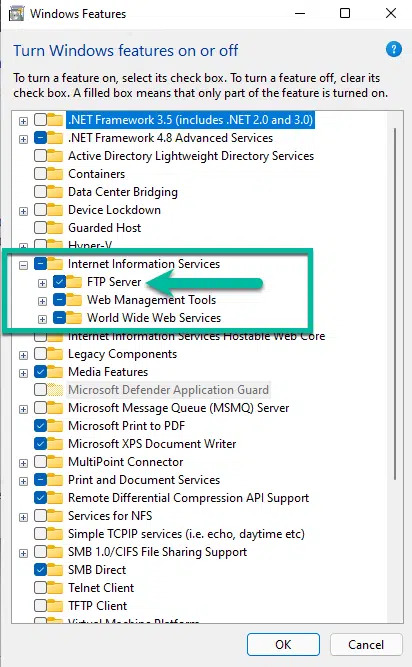Uncheck Microsoft Print to PDF checkbox
This screenshot has height=667, width=412.
click(40, 426)
